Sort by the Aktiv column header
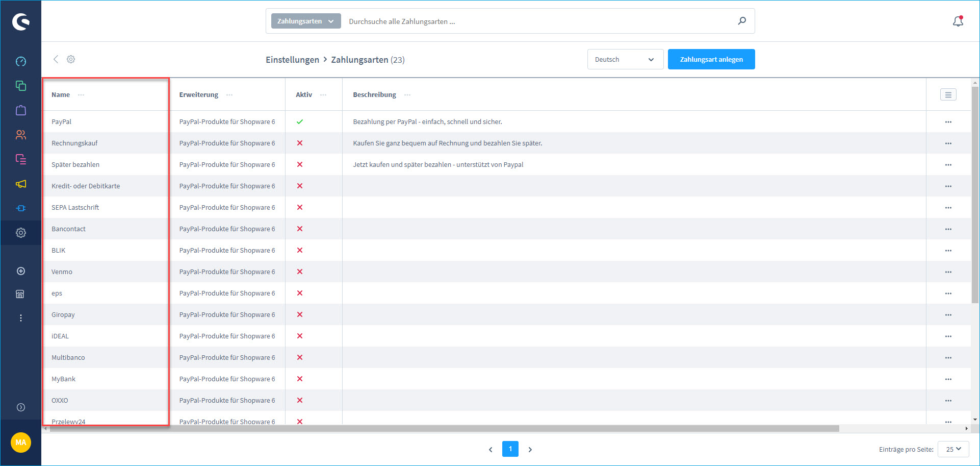This screenshot has width=980, height=466. click(x=304, y=94)
